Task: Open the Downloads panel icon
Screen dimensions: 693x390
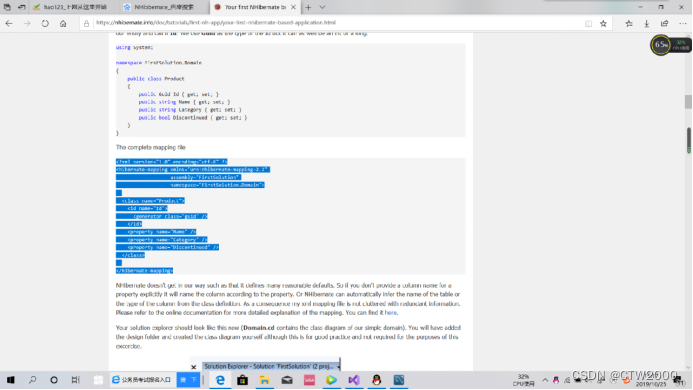Action: pyautogui.click(x=647, y=24)
